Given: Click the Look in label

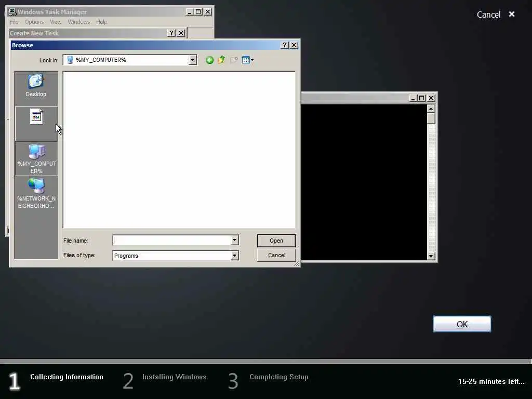Looking at the screenshot, I should click(x=49, y=60).
